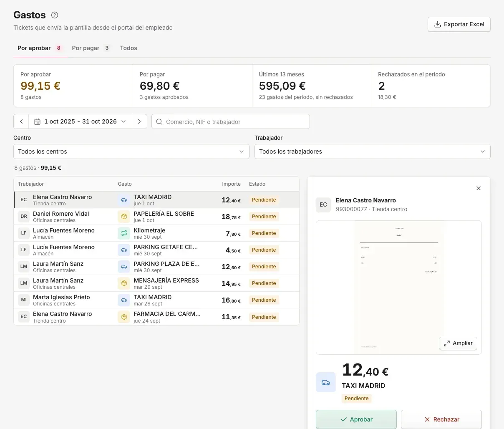Click the Pendiente badge in PAPELERÍA EL SOBRE row
This screenshot has width=504, height=429.
[x=264, y=217]
